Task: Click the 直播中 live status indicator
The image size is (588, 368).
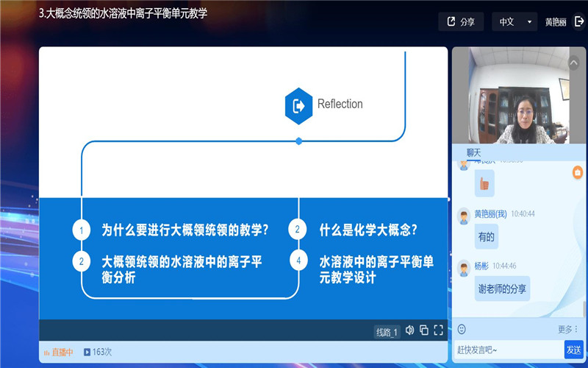Action: click(59, 353)
